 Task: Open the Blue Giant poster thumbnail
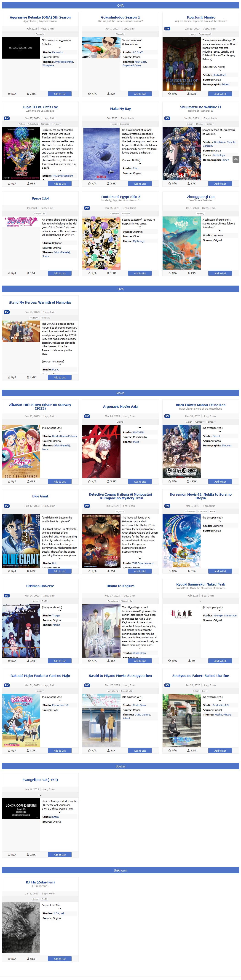coord(21,541)
